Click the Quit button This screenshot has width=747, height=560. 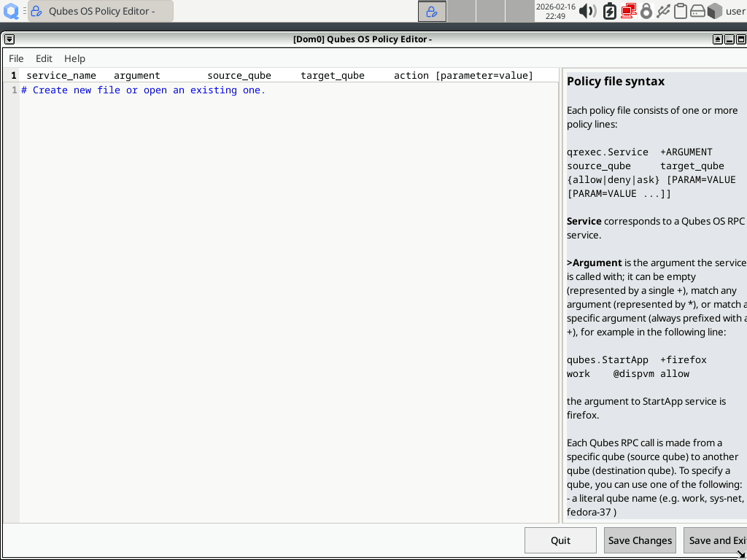[560, 540]
